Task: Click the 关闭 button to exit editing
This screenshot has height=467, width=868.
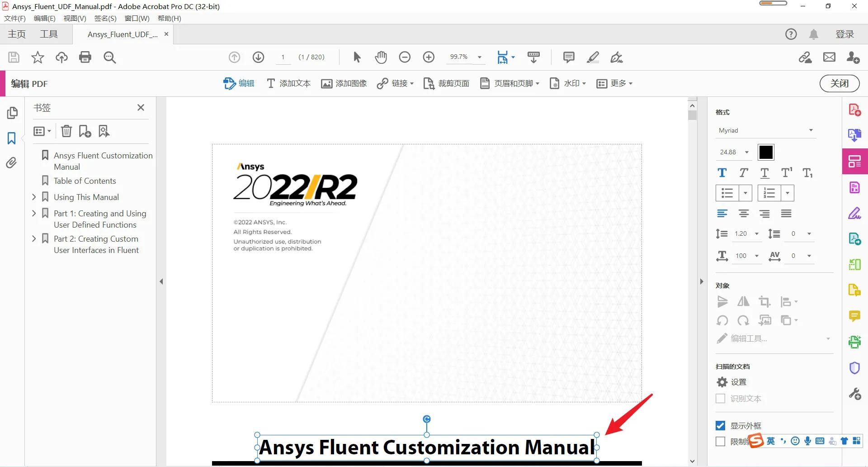Action: (840, 84)
